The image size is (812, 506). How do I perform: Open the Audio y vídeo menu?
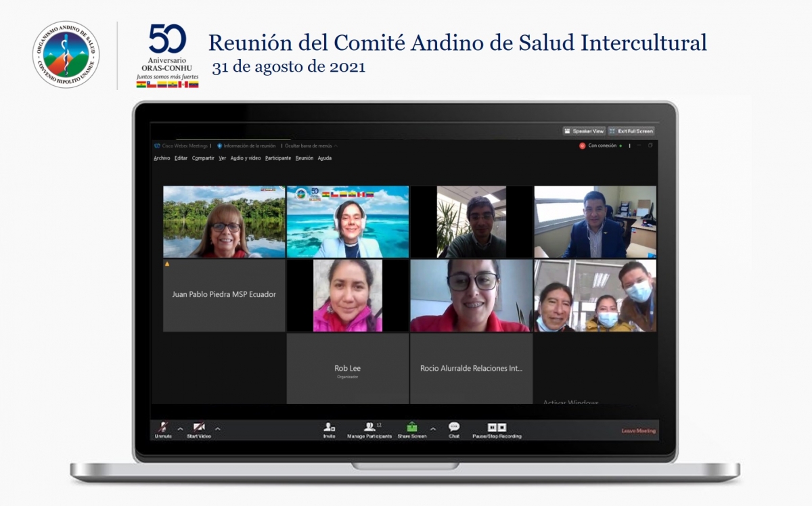245,158
